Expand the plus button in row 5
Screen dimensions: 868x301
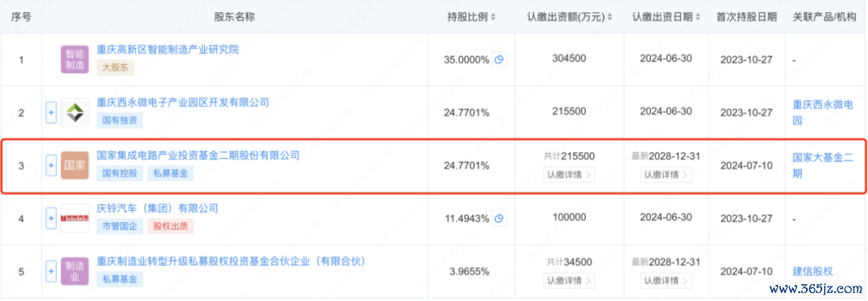51,271
